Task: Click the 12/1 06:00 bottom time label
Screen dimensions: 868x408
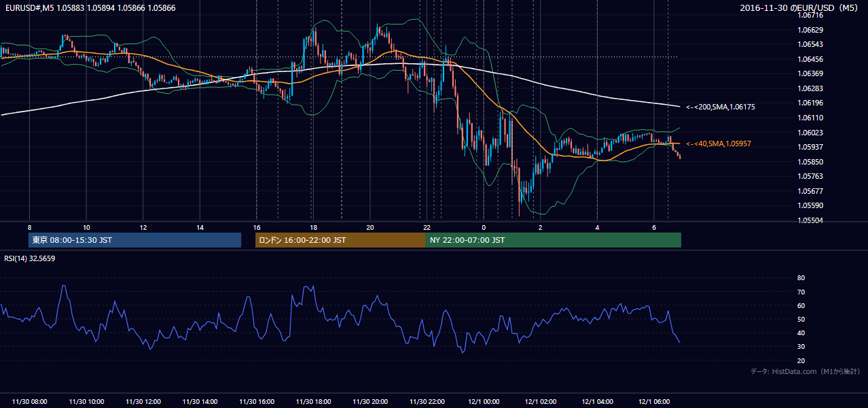Action: click(653, 402)
